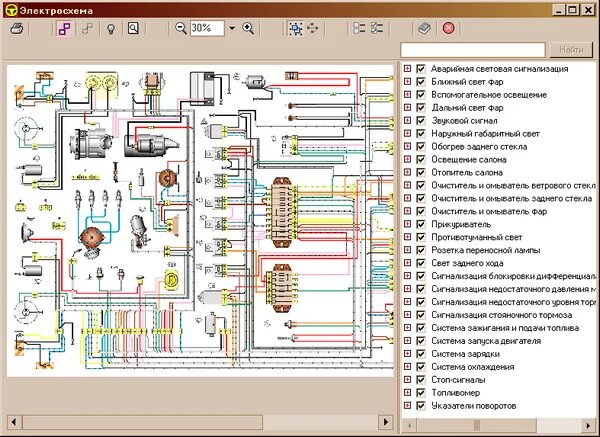This screenshot has height=437, width=600.
Task: Click the zoom in magnifier icon
Action: pyautogui.click(x=248, y=28)
